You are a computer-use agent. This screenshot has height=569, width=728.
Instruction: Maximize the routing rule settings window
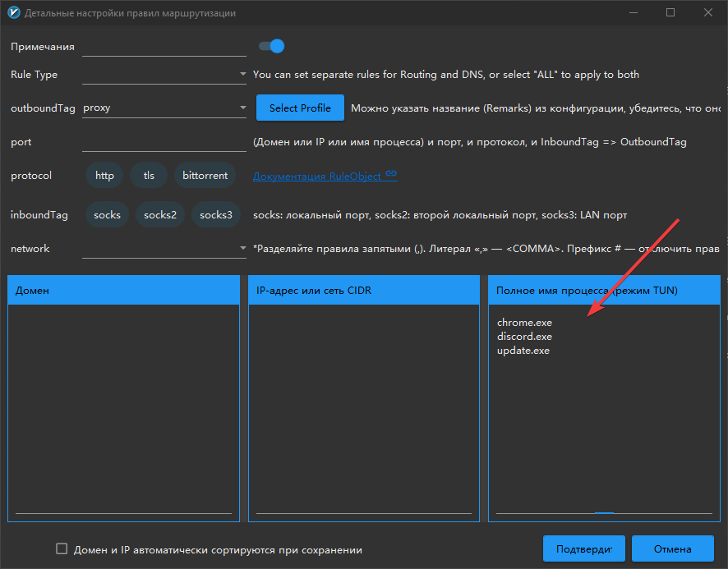point(670,12)
